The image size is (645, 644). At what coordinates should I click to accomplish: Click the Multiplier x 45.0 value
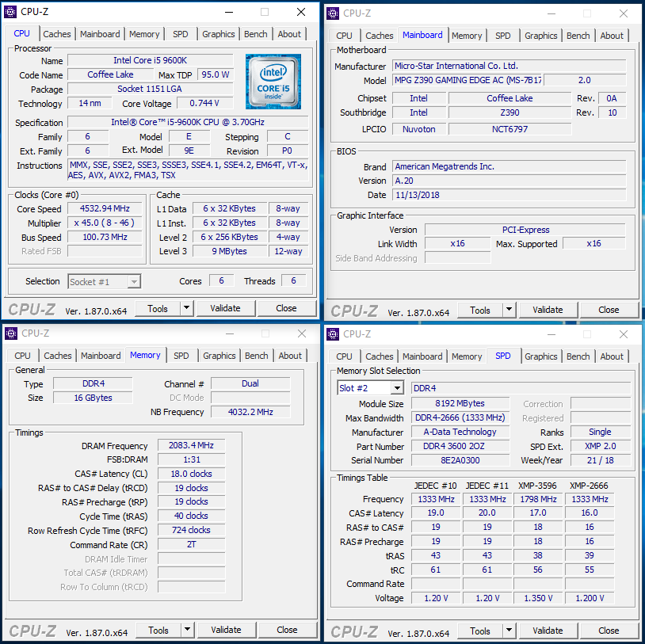pos(105,223)
